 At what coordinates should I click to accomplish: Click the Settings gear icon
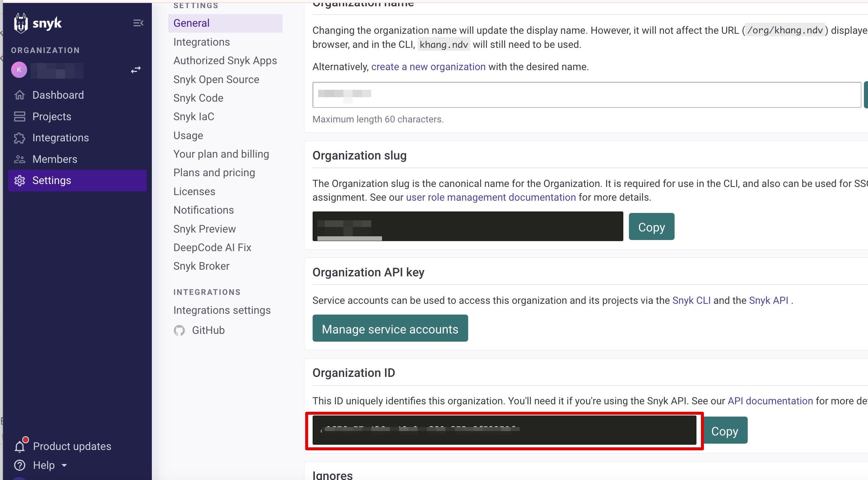coord(19,181)
